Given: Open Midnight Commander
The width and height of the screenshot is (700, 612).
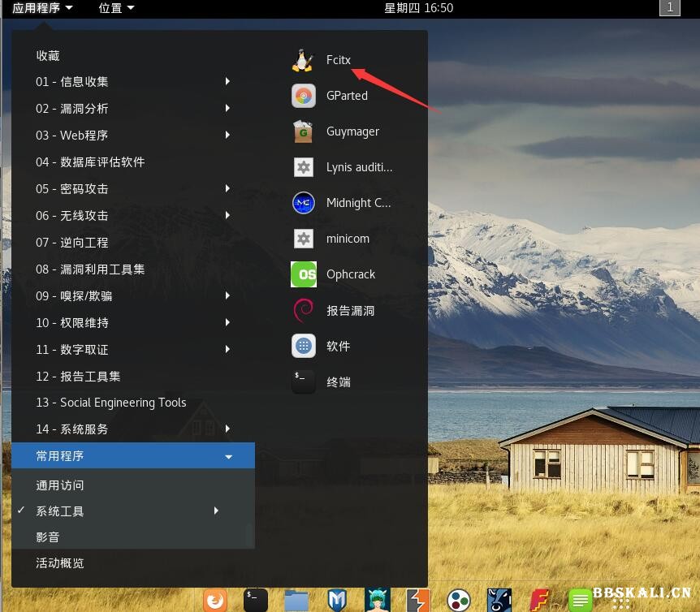Looking at the screenshot, I should 357,202.
